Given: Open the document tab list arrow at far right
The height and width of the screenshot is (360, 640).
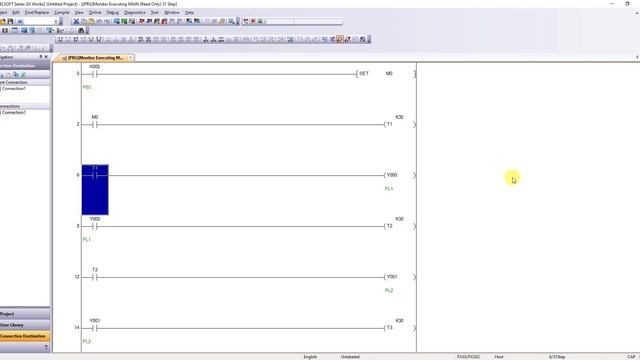Looking at the screenshot, I should click(637, 57).
